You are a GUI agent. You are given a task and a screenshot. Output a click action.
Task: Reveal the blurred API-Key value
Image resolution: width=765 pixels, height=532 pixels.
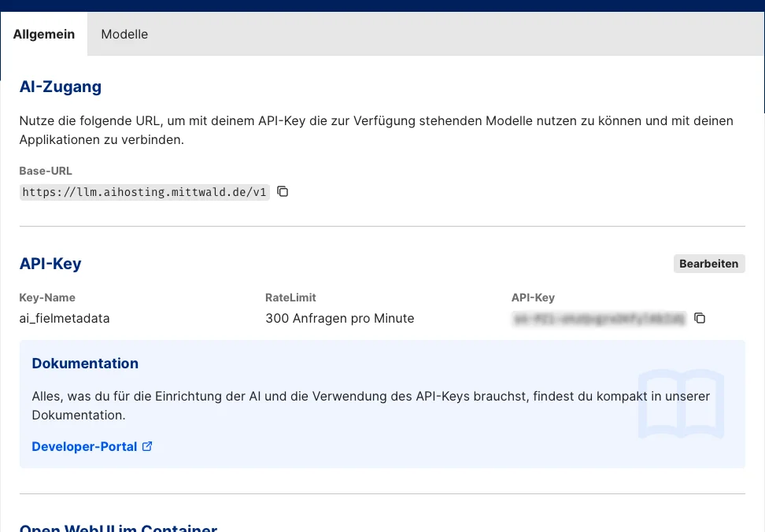(x=598, y=319)
